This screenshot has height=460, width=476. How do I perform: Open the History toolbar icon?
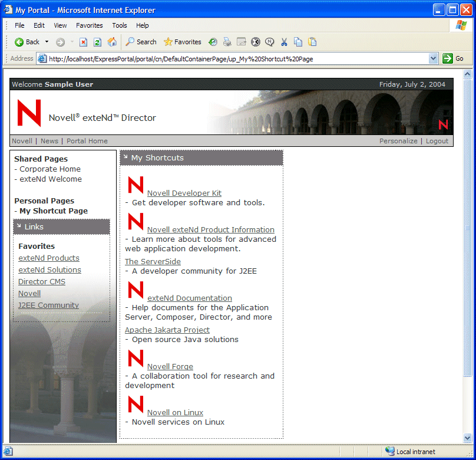point(213,42)
